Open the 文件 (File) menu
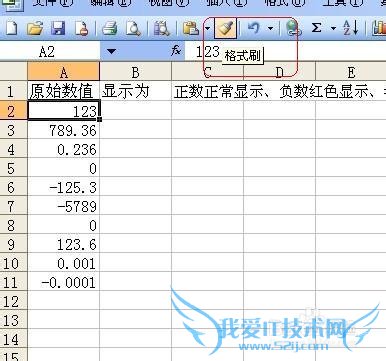The height and width of the screenshot is (361, 386). click(53, 3)
